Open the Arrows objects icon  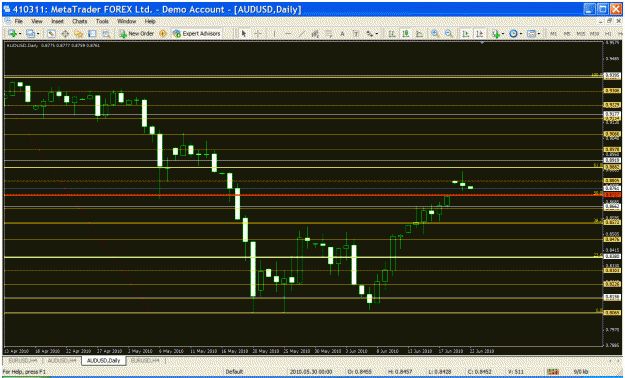tap(369, 34)
